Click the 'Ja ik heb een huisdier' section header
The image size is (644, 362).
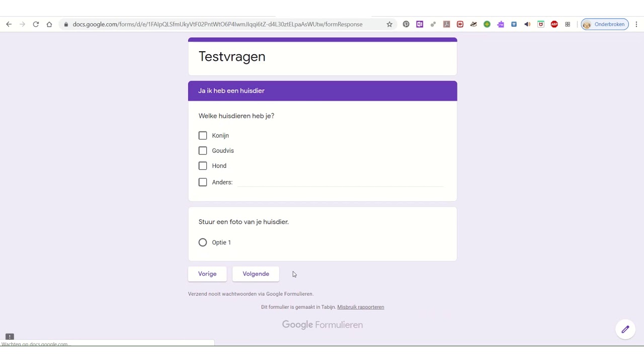coord(323,91)
